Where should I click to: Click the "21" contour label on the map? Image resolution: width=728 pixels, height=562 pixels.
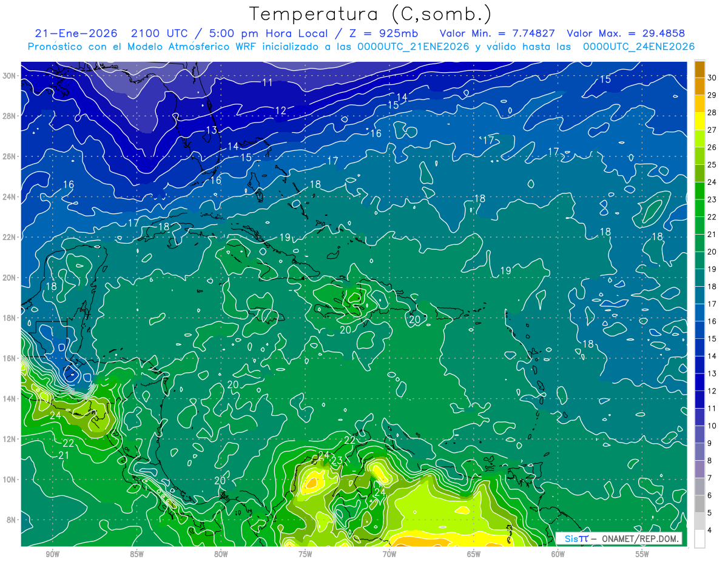(x=63, y=455)
